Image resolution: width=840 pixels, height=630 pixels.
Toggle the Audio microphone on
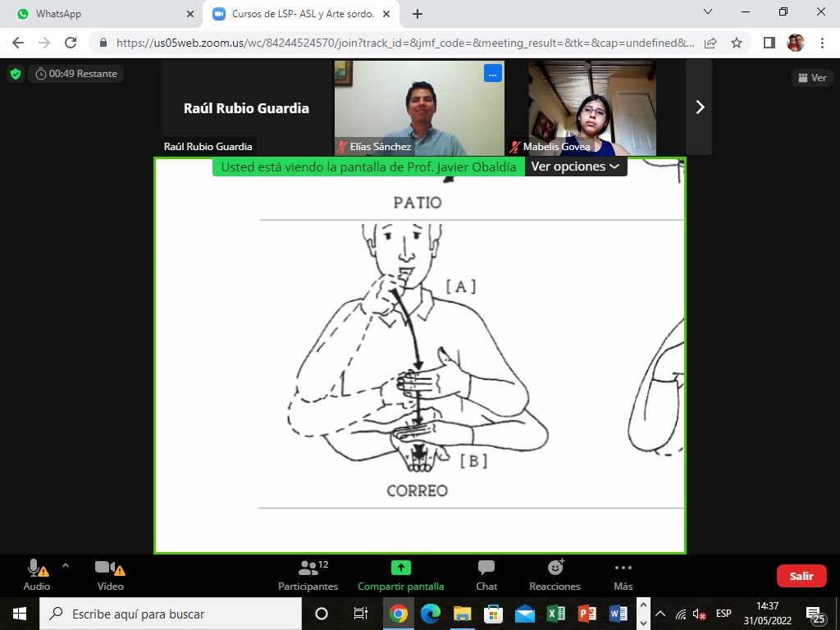[x=37, y=575]
